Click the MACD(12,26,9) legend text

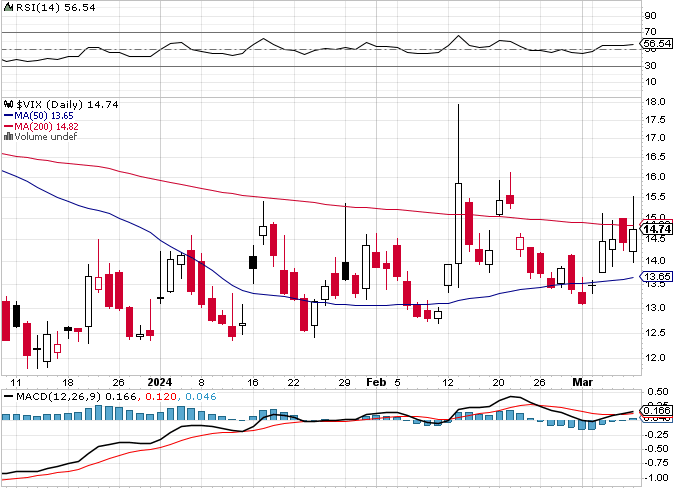(x=59, y=396)
